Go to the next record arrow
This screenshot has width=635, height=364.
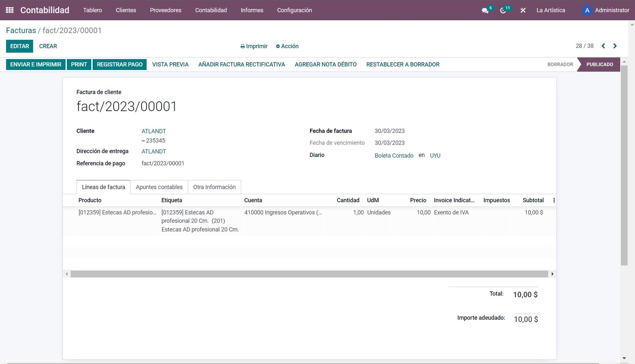point(615,46)
